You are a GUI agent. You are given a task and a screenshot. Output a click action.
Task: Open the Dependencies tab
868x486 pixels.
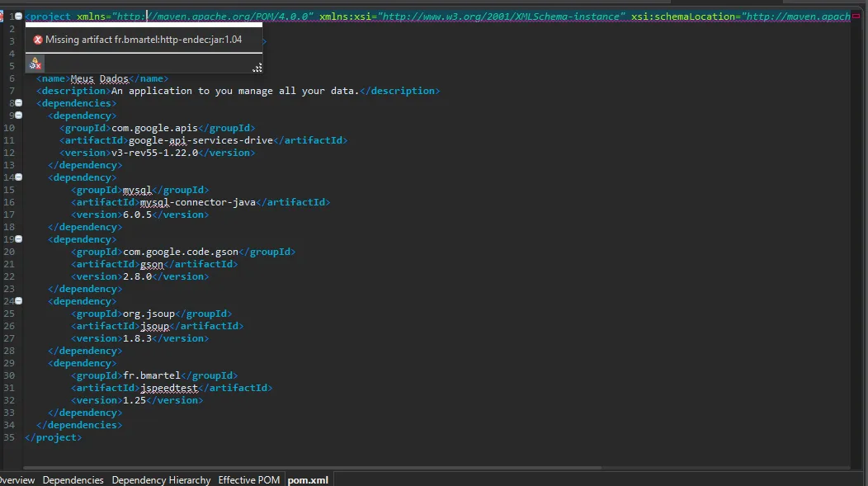[73, 479]
